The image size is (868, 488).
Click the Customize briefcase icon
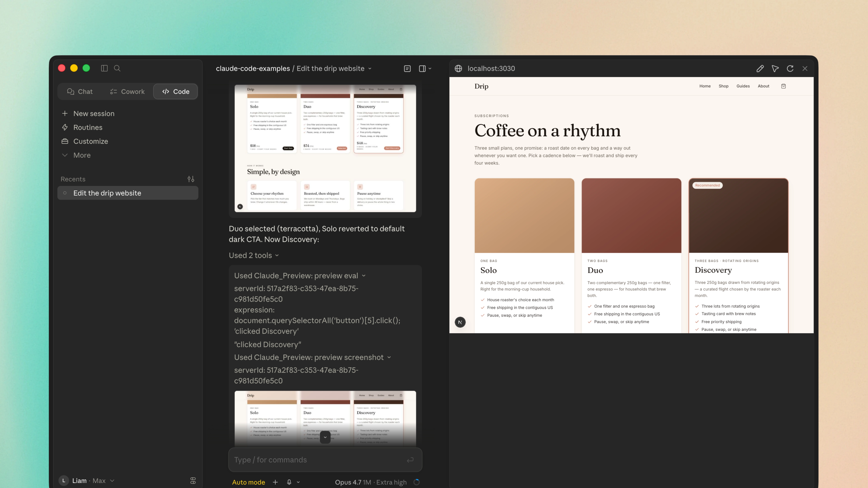pos(65,141)
